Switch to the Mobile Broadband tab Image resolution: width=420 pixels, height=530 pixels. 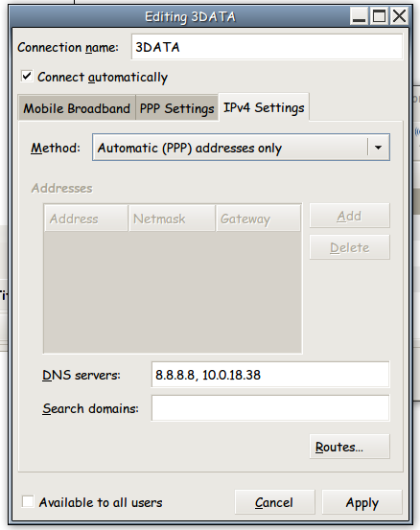pos(77,108)
